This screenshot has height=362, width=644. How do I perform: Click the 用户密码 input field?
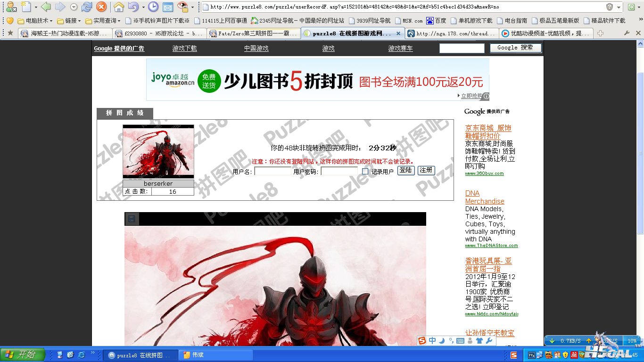(339, 171)
